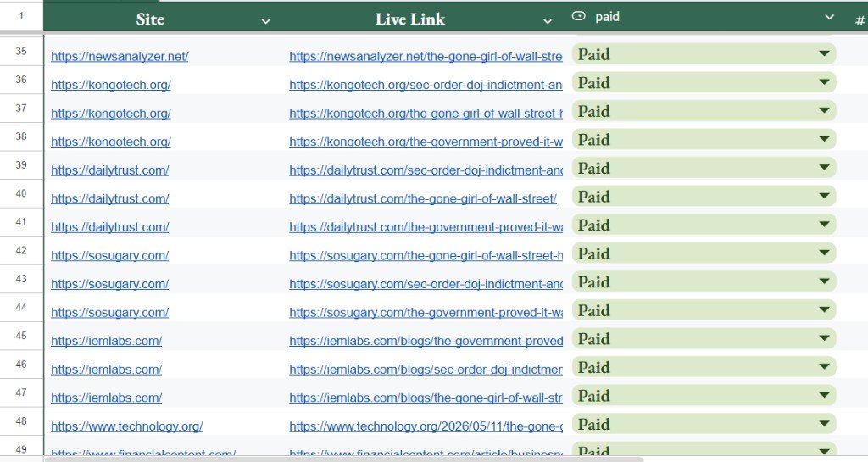Open the Live Link column filter arrow

click(547, 21)
